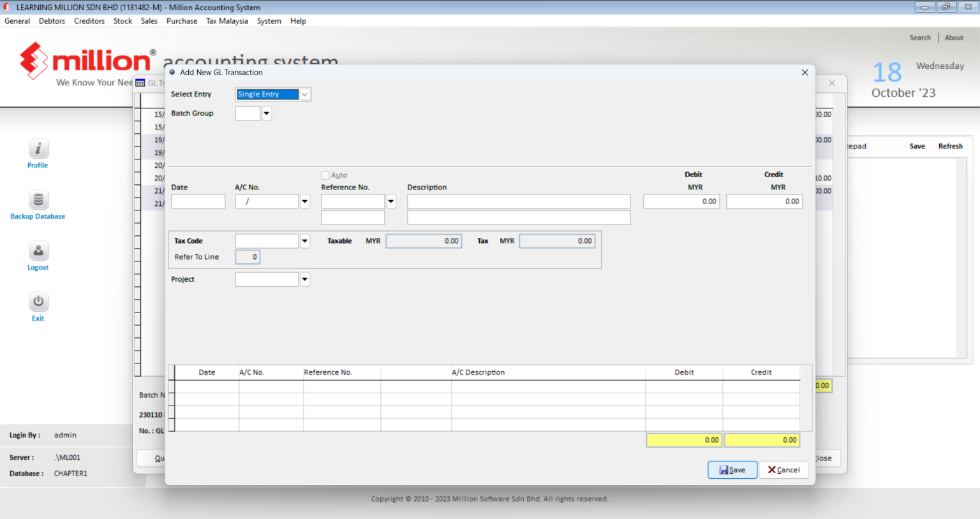
Task: Expand the Batch Group dropdown
Action: [x=266, y=113]
